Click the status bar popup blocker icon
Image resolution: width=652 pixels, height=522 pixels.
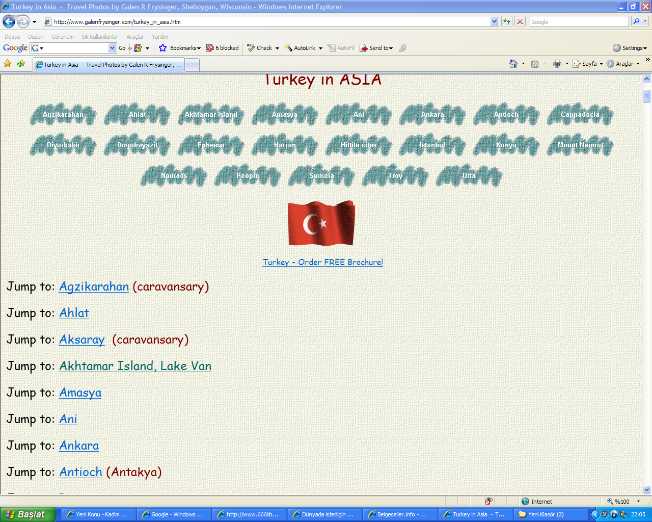tap(489, 501)
